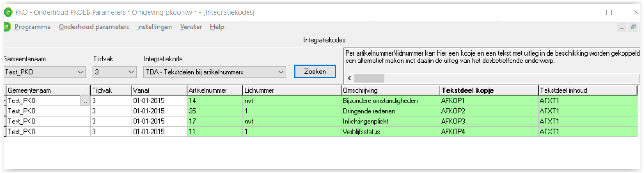Click the horizontal scrollbar thumb in description box
The image size is (644, 173).
(370, 78)
